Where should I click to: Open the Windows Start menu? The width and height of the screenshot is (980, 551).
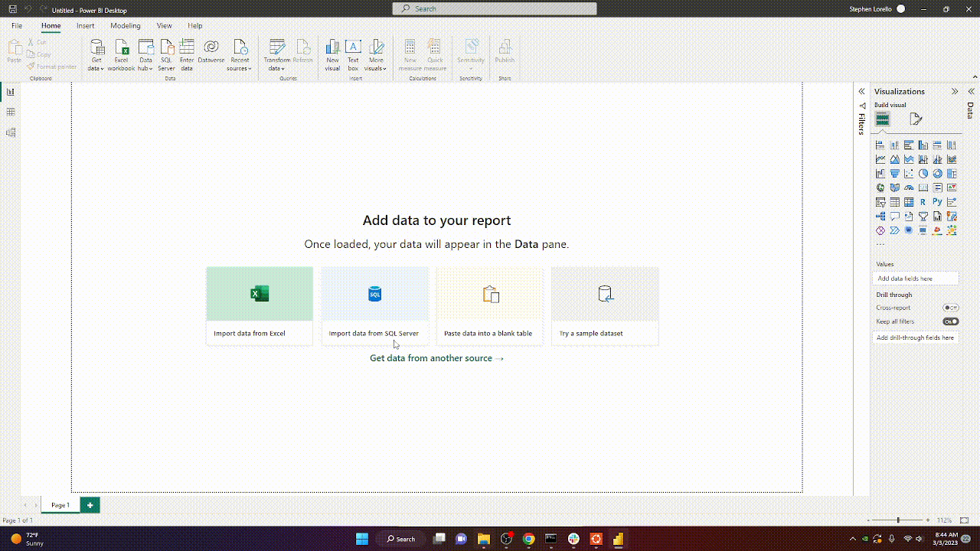click(x=362, y=539)
